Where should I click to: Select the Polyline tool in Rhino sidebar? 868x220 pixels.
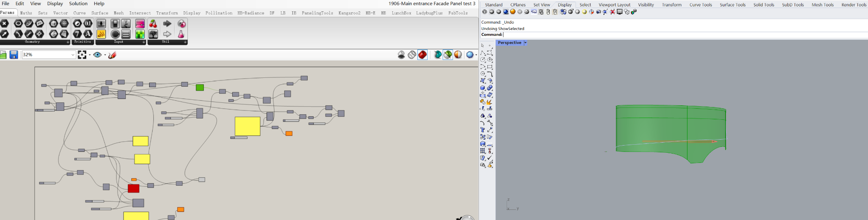click(x=483, y=53)
